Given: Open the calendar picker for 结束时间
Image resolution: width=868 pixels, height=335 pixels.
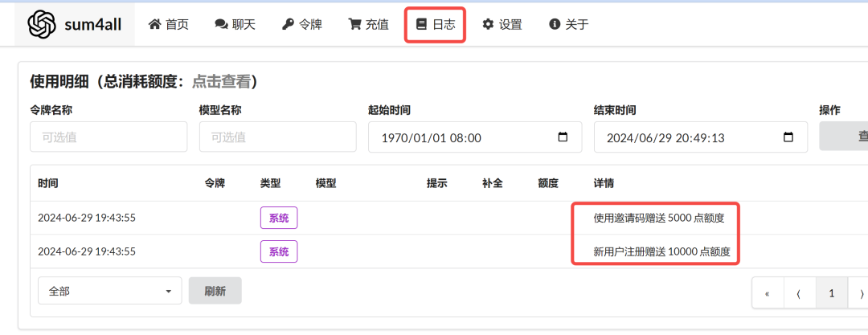Looking at the screenshot, I should [x=789, y=137].
